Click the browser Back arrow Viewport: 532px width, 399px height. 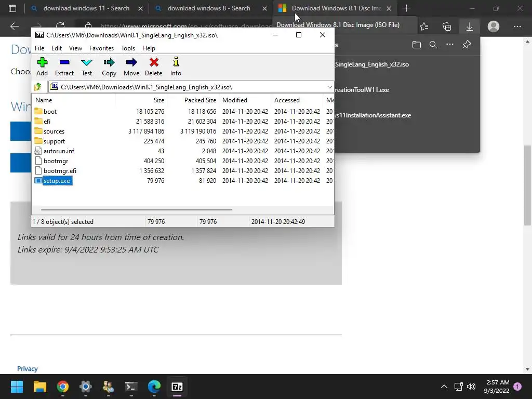[x=15, y=26]
